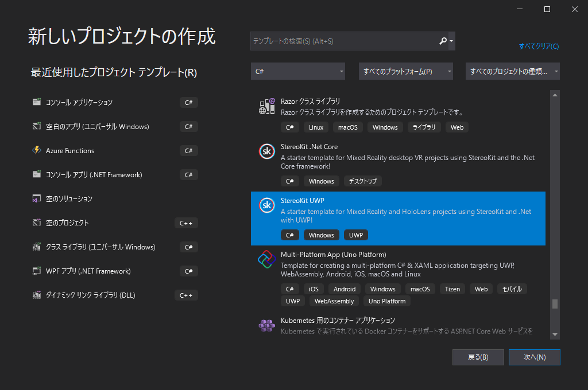Image resolution: width=588 pixels, height=390 pixels.
Task: Click the Razor class library icon
Action: coord(267,107)
